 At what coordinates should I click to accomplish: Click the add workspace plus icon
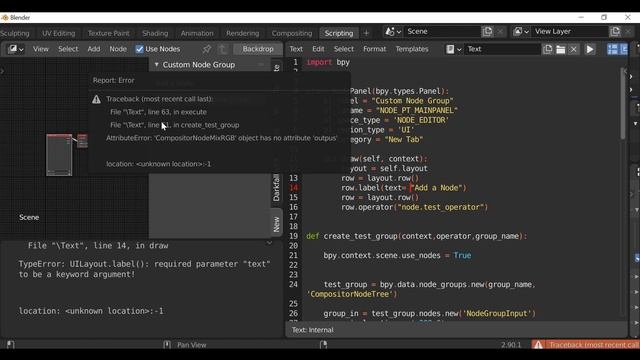point(366,33)
